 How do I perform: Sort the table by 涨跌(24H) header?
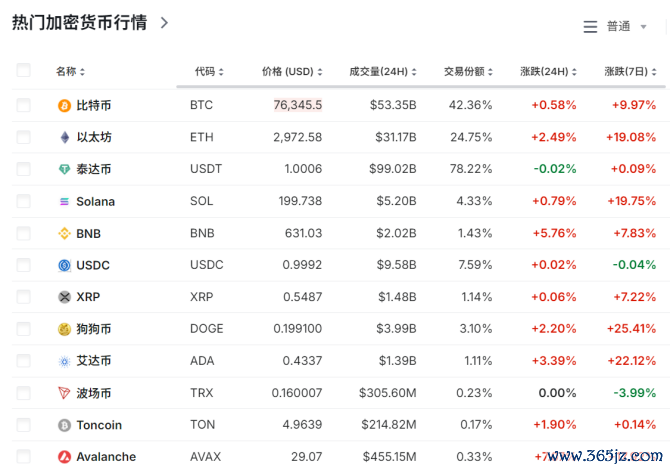click(x=548, y=72)
